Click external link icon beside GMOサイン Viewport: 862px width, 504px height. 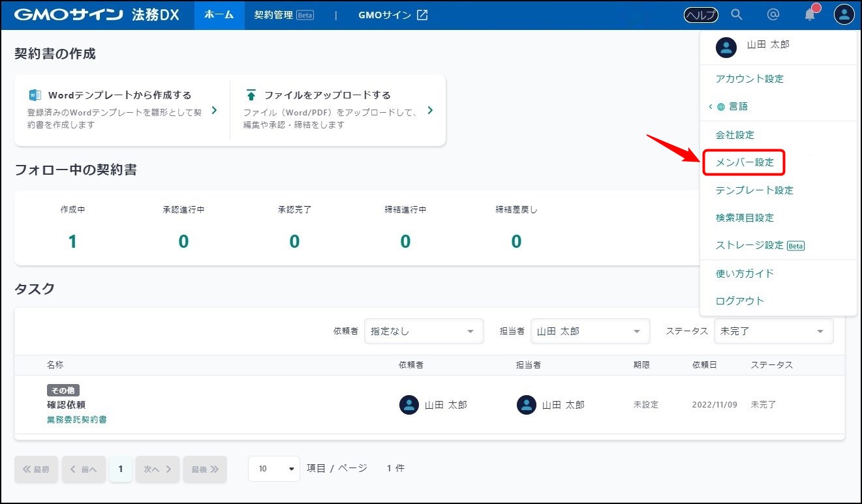click(x=422, y=15)
